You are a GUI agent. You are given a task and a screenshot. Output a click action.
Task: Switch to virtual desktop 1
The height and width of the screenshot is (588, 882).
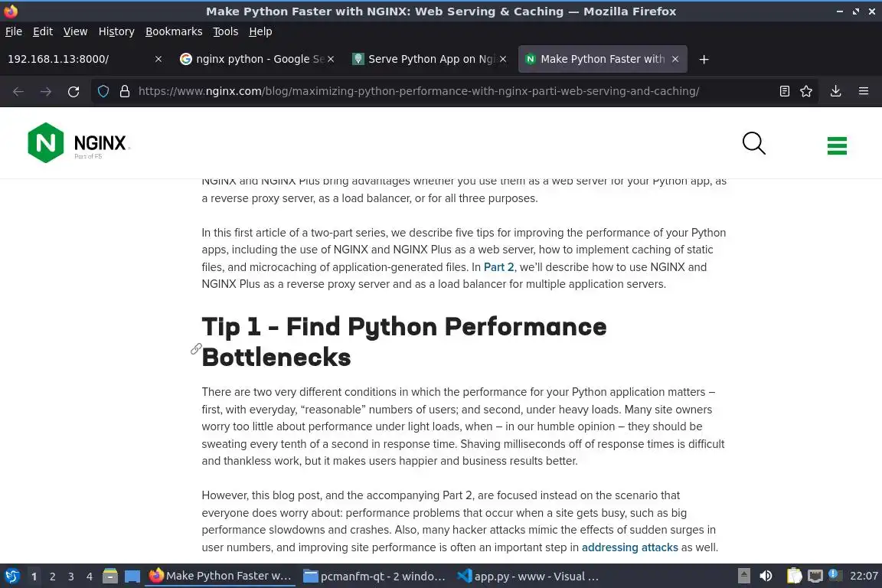point(34,577)
